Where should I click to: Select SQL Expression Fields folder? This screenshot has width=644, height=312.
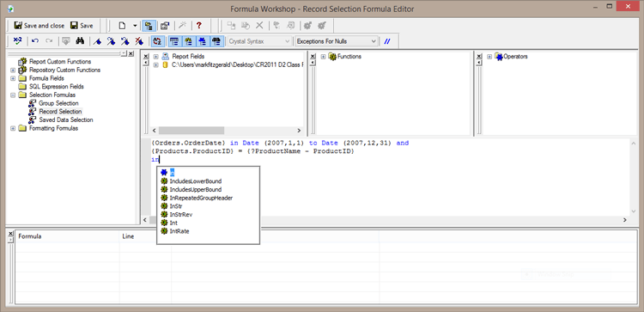57,86
